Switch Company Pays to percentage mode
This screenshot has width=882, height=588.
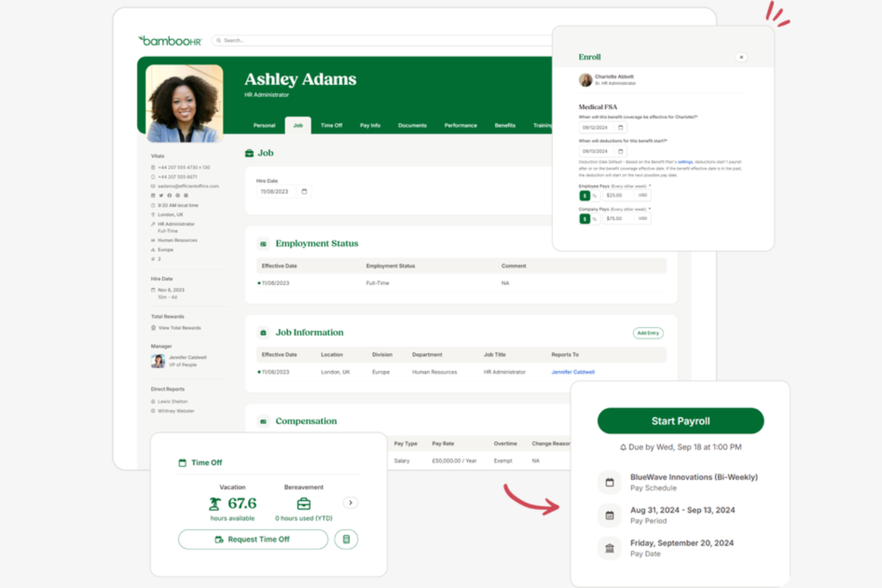594,218
